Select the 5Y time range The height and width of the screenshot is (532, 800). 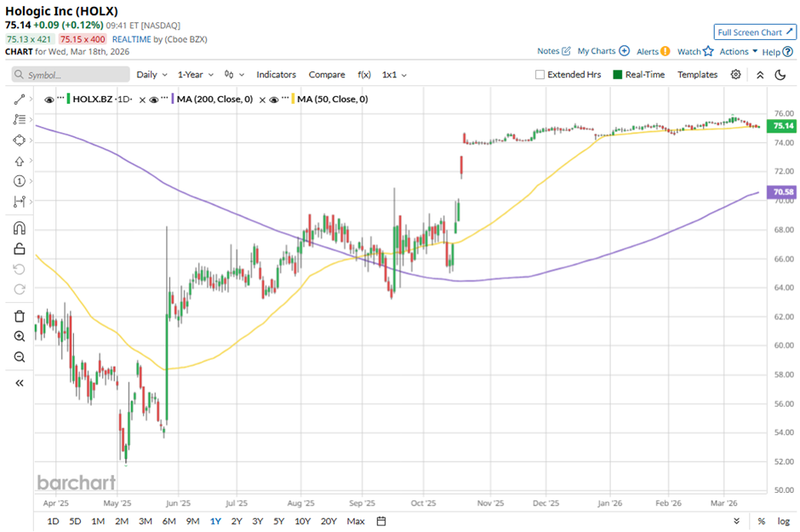278,521
